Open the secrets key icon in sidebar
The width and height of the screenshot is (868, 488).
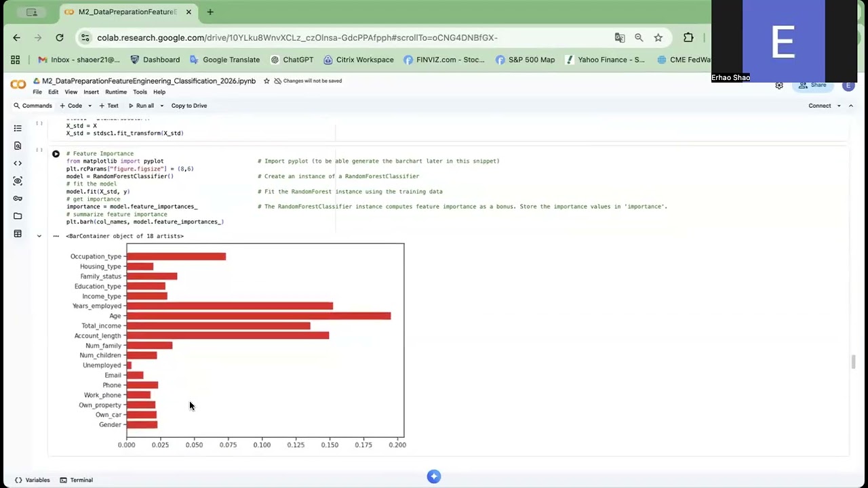click(x=18, y=199)
